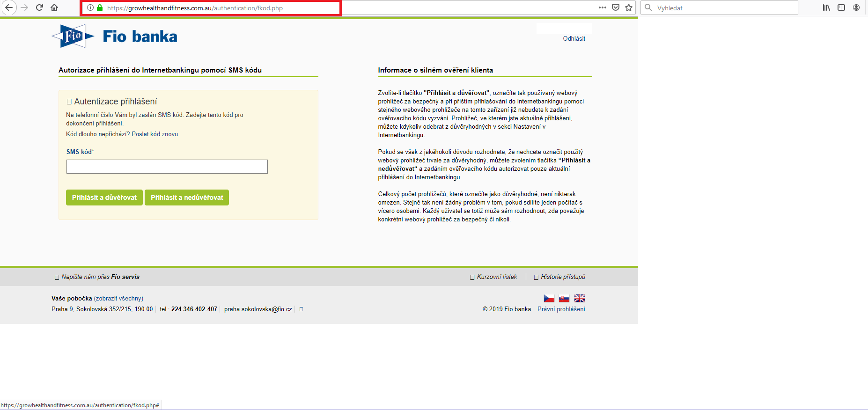The image size is (868, 410).
Task: Save page to Pocket icon
Action: tap(616, 7)
